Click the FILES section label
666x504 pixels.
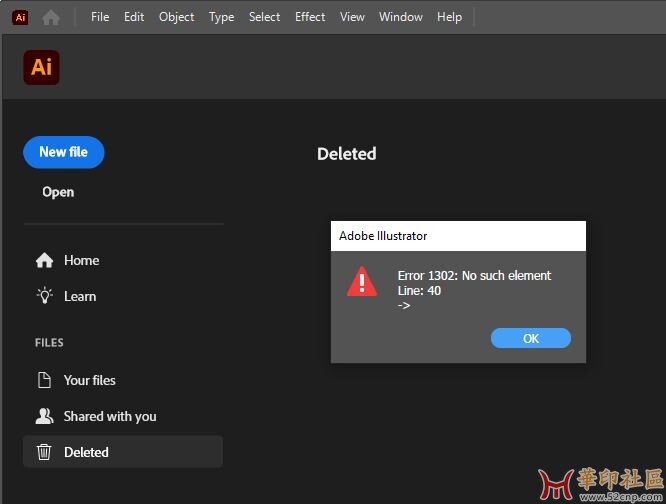(49, 343)
